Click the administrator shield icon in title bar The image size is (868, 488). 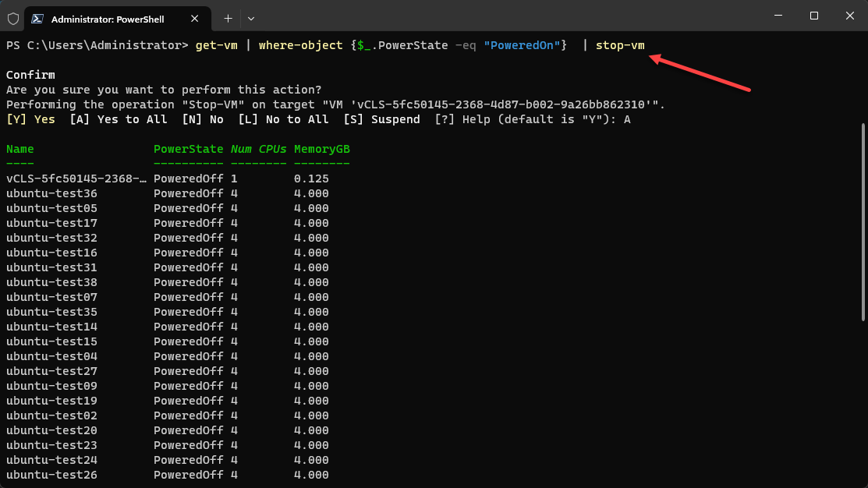pyautogui.click(x=13, y=18)
